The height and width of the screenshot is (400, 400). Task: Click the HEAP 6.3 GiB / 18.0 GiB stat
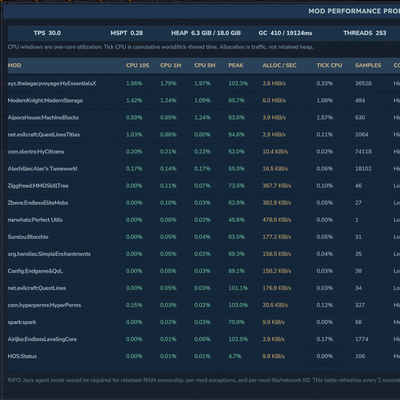click(206, 33)
